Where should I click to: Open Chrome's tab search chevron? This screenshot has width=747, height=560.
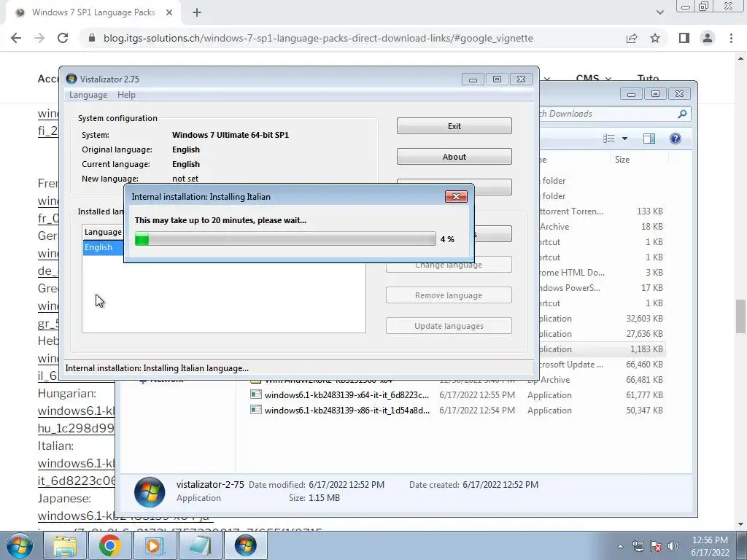click(659, 13)
